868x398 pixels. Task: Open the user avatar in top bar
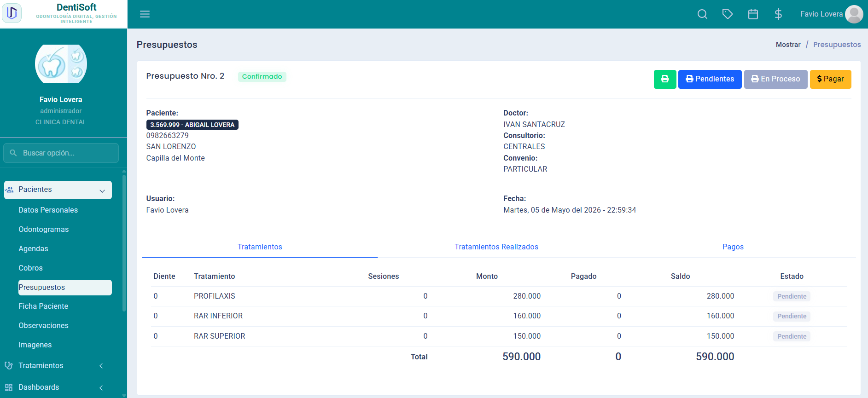(854, 14)
